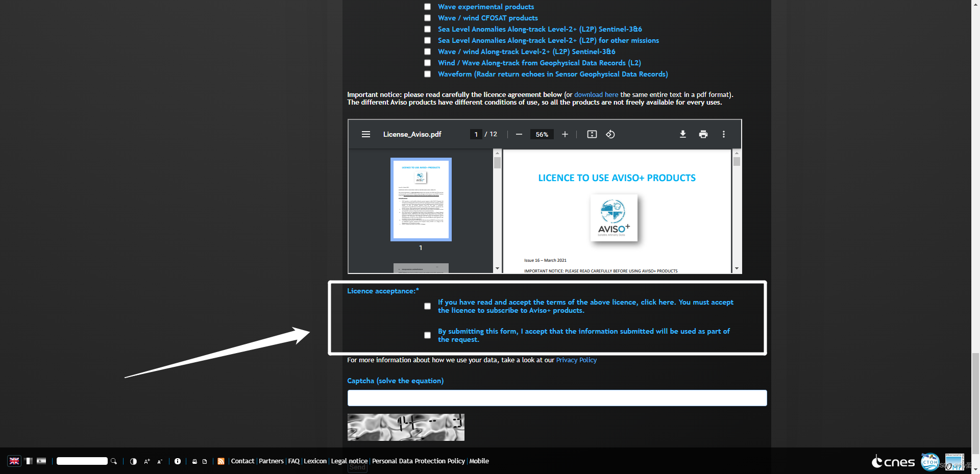Screen dimensions: 980x474
Task: Open the PDF viewer more-actions menu
Action: coord(723,134)
